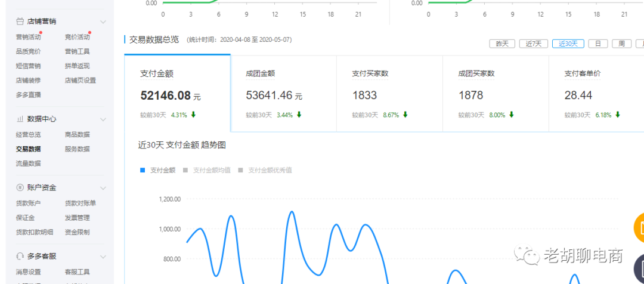This screenshot has width=644, height=284.
Task: Open 服务数据 in the sidebar
Action: pyautogui.click(x=77, y=149)
